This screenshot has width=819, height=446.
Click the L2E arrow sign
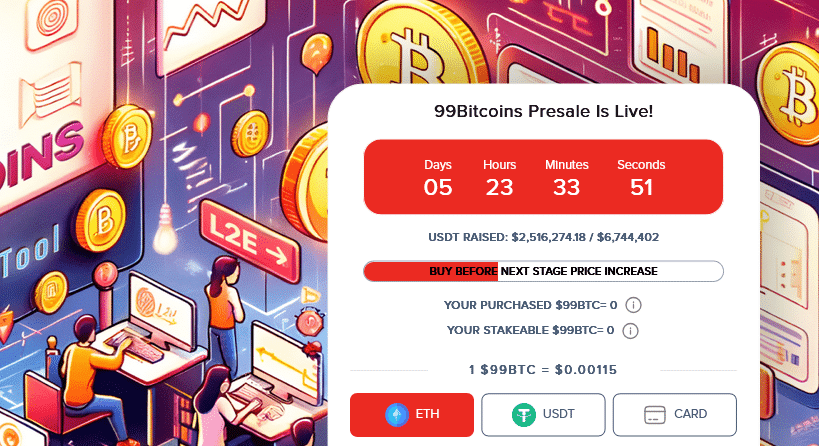pos(250,241)
